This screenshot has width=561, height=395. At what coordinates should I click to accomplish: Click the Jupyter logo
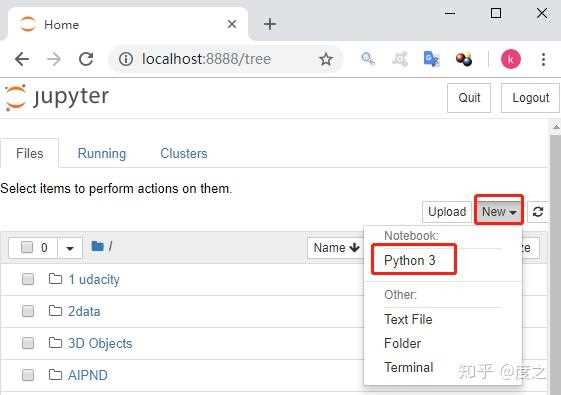tap(57, 97)
